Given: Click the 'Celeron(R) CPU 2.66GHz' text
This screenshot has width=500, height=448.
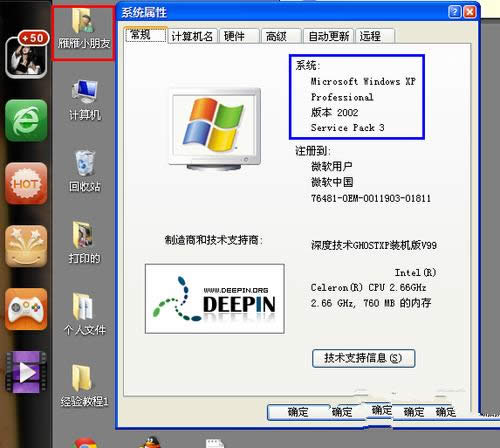Looking at the screenshot, I should pos(368,287).
